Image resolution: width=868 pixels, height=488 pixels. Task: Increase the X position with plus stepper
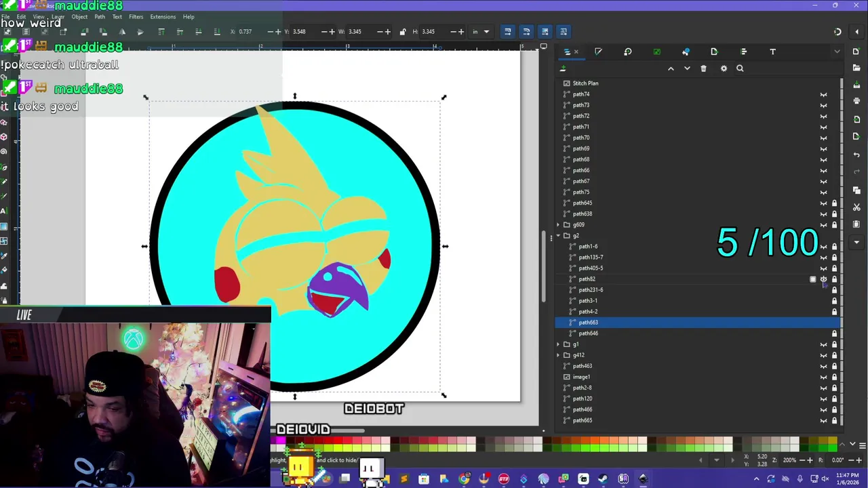tap(278, 32)
